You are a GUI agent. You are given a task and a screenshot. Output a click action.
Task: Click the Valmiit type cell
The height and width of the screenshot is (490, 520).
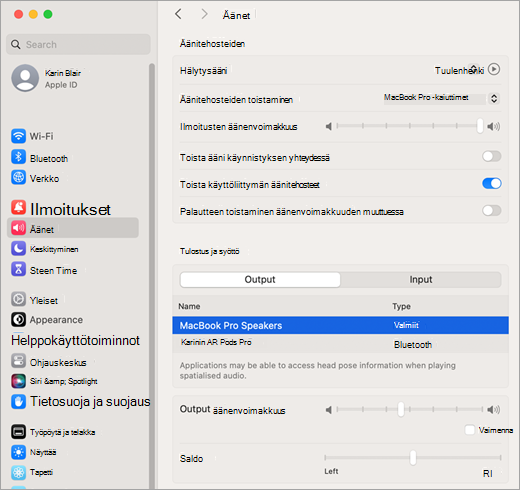coord(406,325)
